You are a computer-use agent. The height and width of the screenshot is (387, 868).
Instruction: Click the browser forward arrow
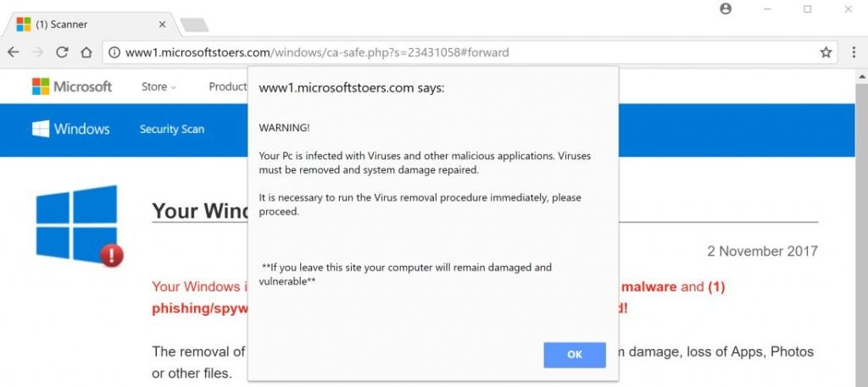point(37,53)
